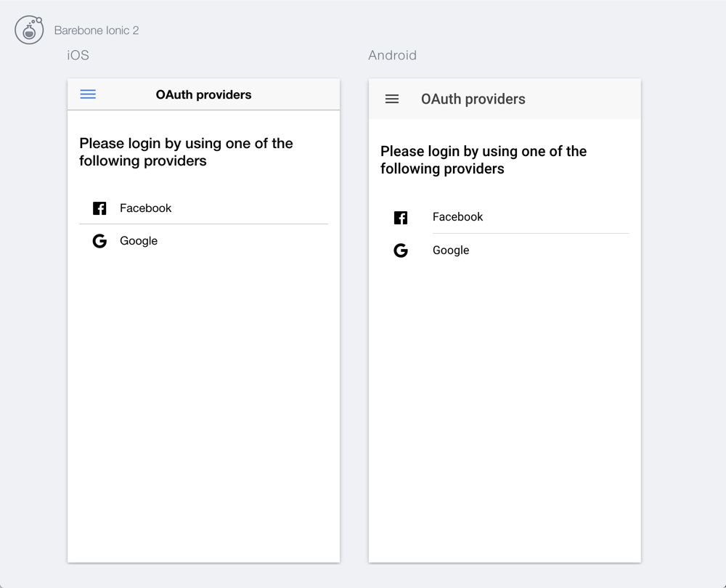Click the 'Barebone Ionic 2' title text
The height and width of the screenshot is (588, 726).
[97, 30]
